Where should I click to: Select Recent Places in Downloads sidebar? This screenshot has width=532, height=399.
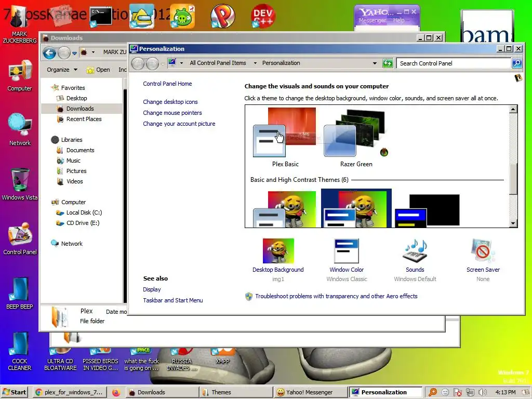point(84,119)
